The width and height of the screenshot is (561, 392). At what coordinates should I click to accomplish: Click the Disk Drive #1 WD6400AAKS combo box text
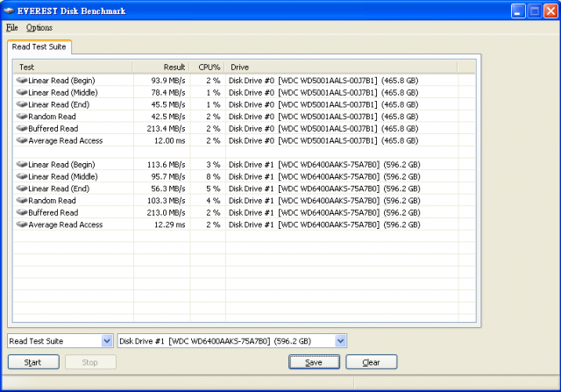215,341
